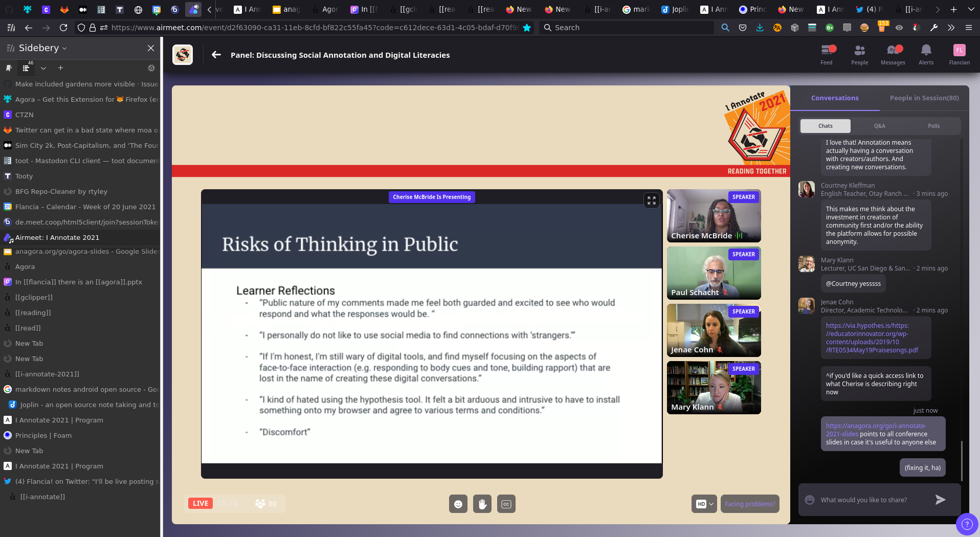This screenshot has height=537, width=980.
Task: Open the anagora.org slides link
Action: 876,430
